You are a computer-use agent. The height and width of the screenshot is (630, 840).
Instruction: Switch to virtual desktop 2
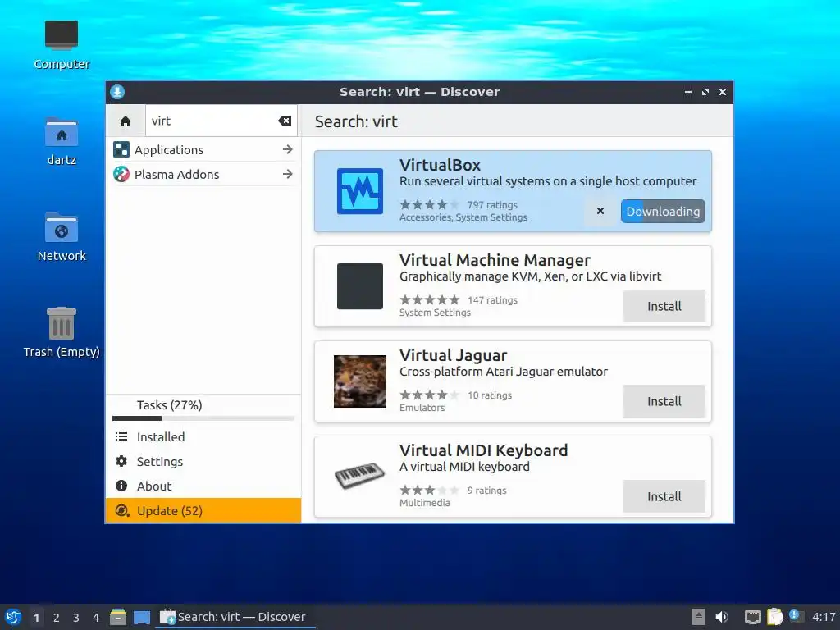point(57,618)
